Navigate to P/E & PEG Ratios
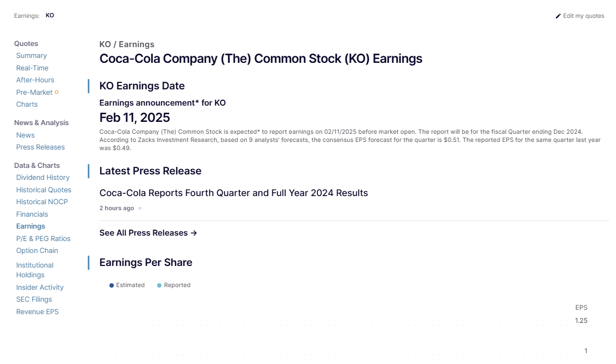616x364 pixels. tap(43, 239)
